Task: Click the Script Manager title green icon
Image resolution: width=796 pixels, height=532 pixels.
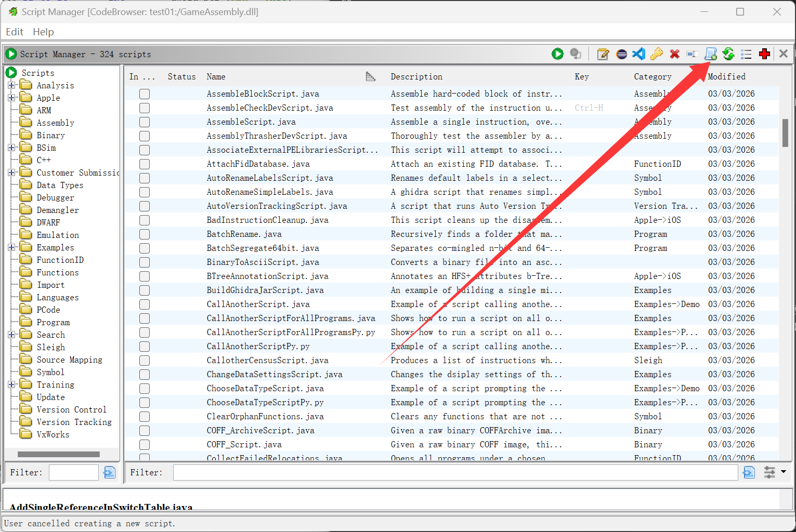Action: click(x=11, y=54)
